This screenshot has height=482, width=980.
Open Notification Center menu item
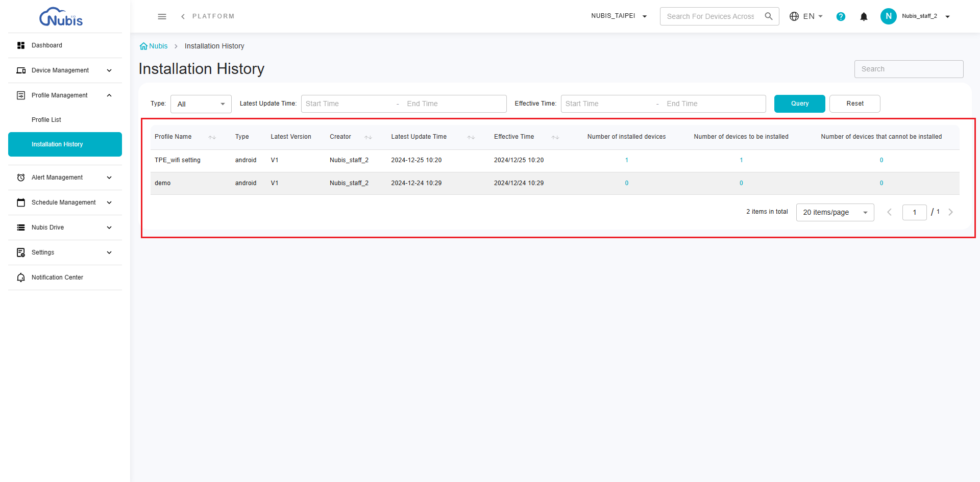pos(57,277)
